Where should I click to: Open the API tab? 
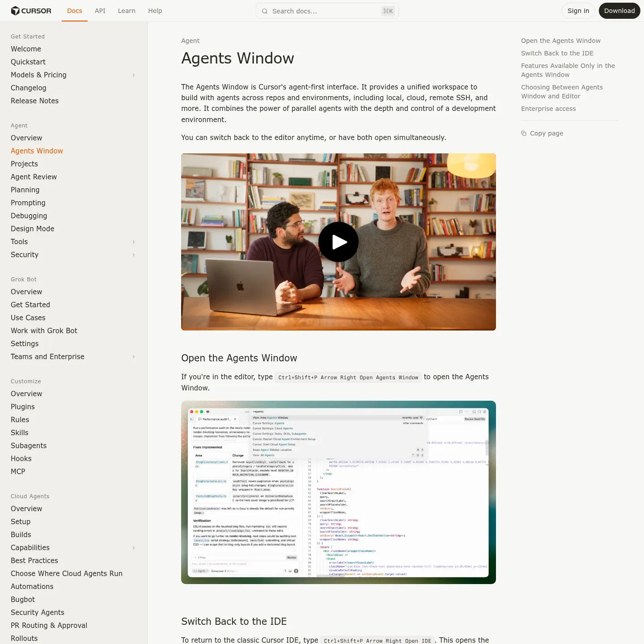pos(100,11)
